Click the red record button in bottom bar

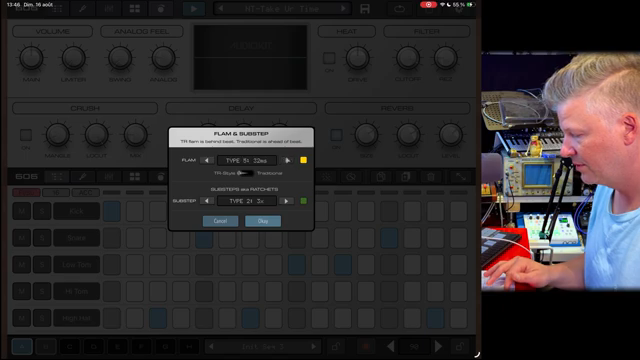[366, 347]
